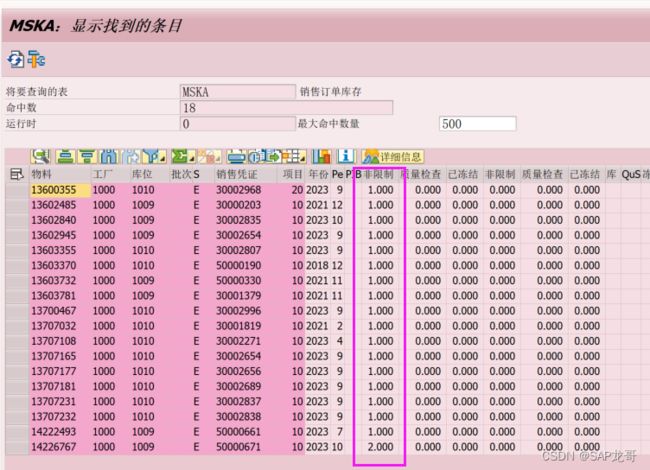Select material cell 14226767
Image resolution: width=650 pixels, height=470 pixels.
pos(54,447)
